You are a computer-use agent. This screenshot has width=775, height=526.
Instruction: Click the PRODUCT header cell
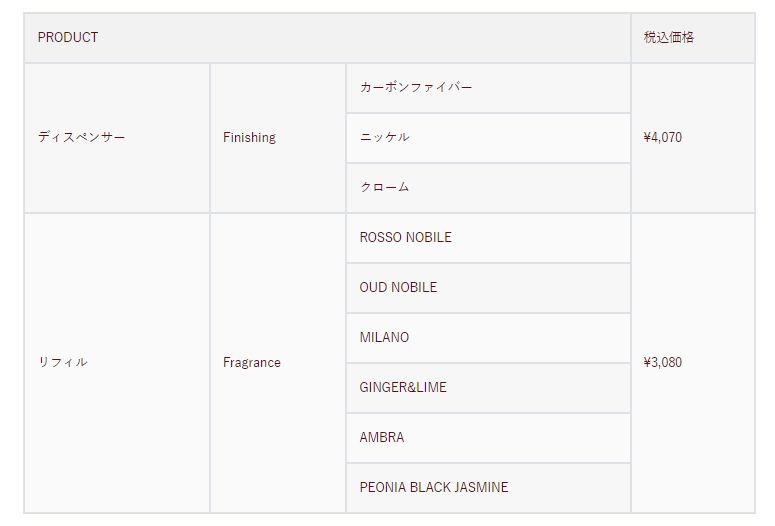pyautogui.click(x=68, y=38)
